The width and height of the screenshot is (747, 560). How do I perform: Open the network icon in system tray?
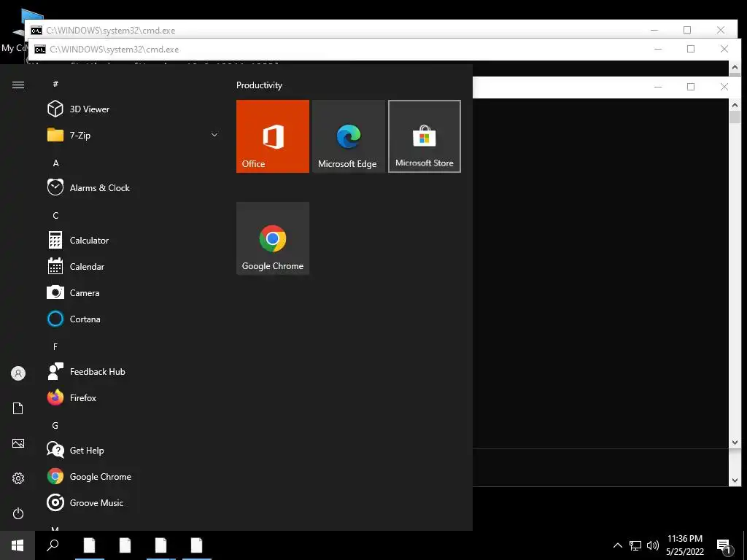coord(635,545)
